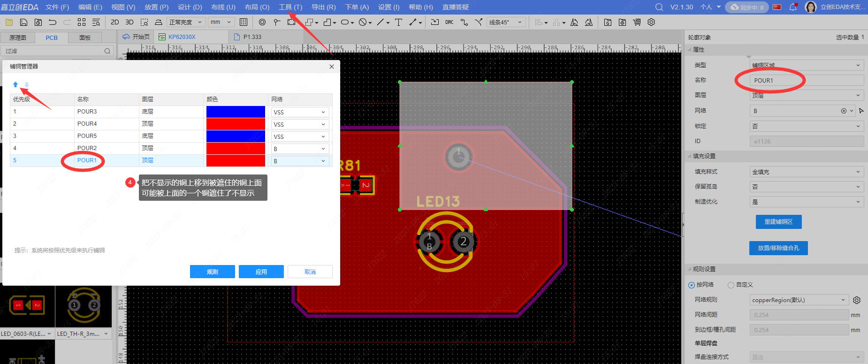The width and height of the screenshot is (868, 364).
Task: Switch to the 原理图 tab
Action: [18, 38]
